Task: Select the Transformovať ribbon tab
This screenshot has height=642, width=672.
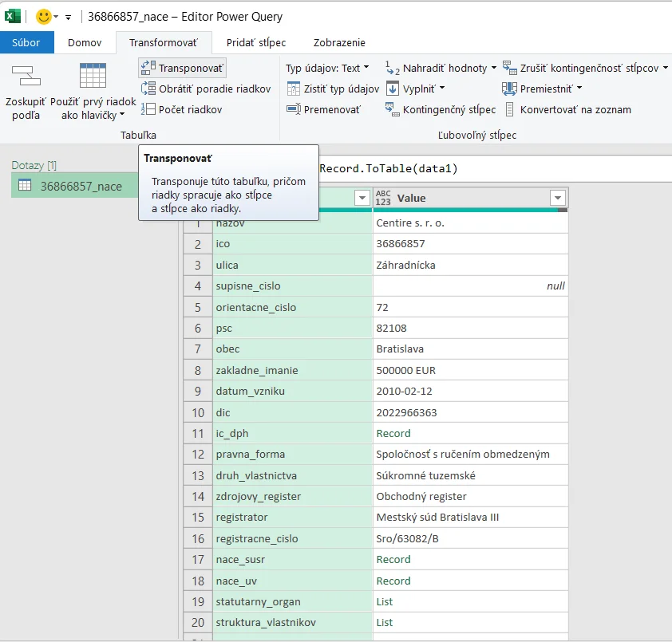Action: tap(164, 42)
